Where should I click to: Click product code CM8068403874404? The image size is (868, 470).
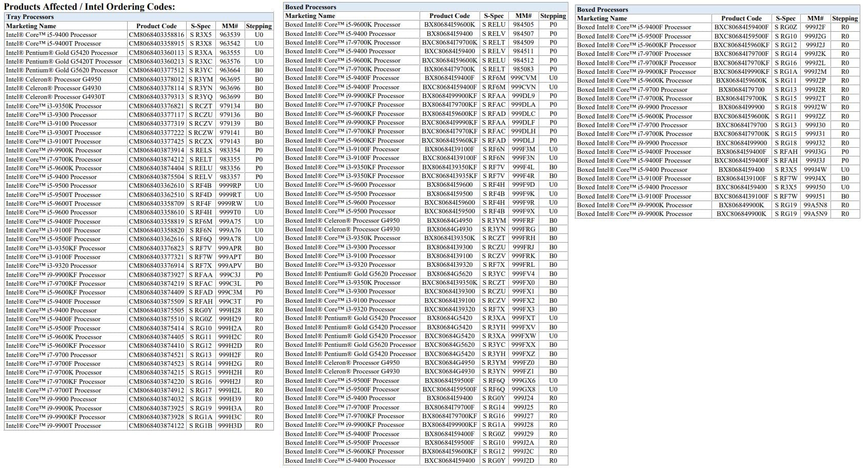click(156, 168)
